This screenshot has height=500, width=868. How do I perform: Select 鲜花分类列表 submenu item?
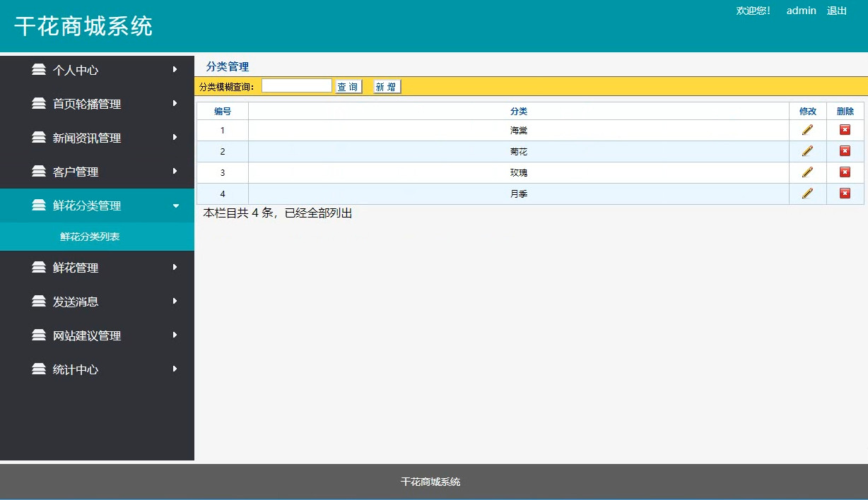pyautogui.click(x=90, y=237)
